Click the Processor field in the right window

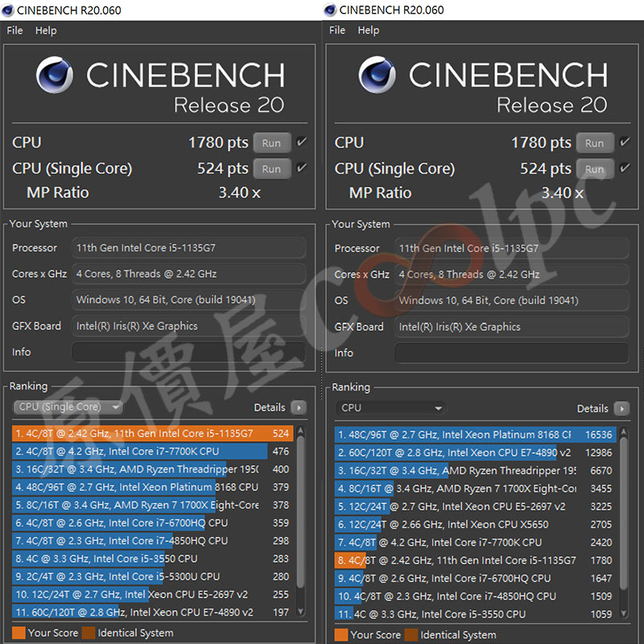(512, 249)
